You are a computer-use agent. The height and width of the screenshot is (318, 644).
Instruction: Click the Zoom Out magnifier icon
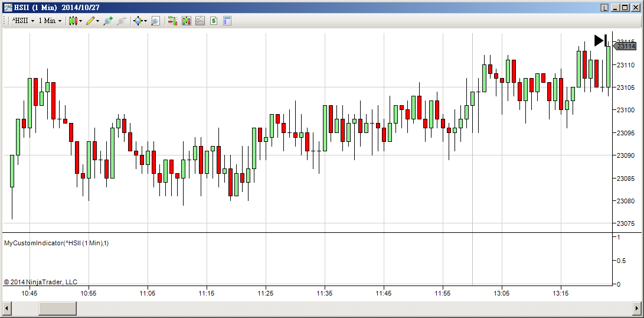click(121, 21)
